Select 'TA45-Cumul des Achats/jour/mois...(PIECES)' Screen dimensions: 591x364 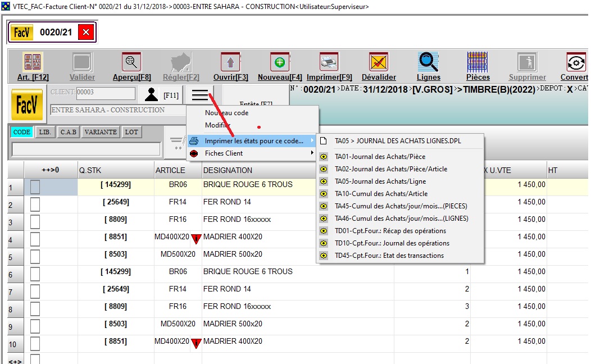[401, 206]
